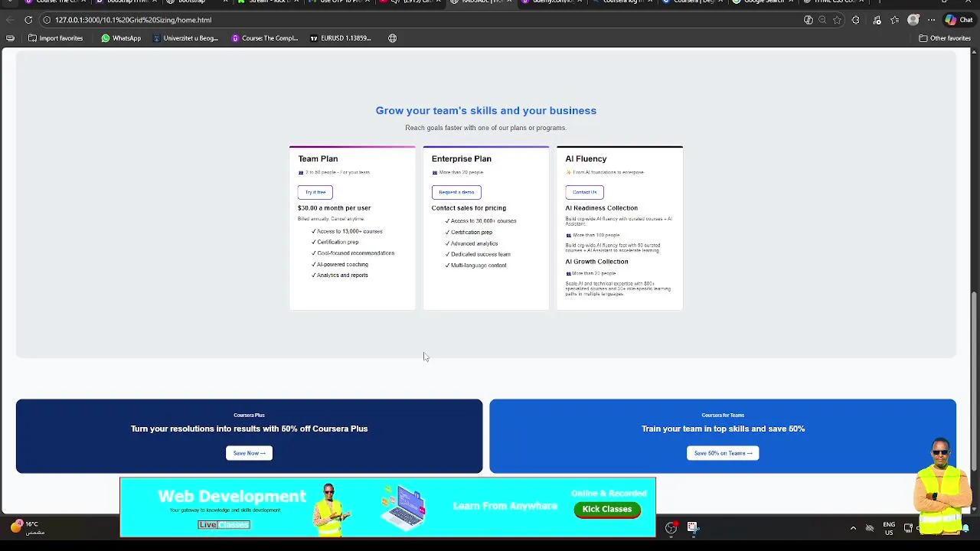The width and height of the screenshot is (980, 551).
Task: Open the ENG US language switcher
Action: click(889, 528)
